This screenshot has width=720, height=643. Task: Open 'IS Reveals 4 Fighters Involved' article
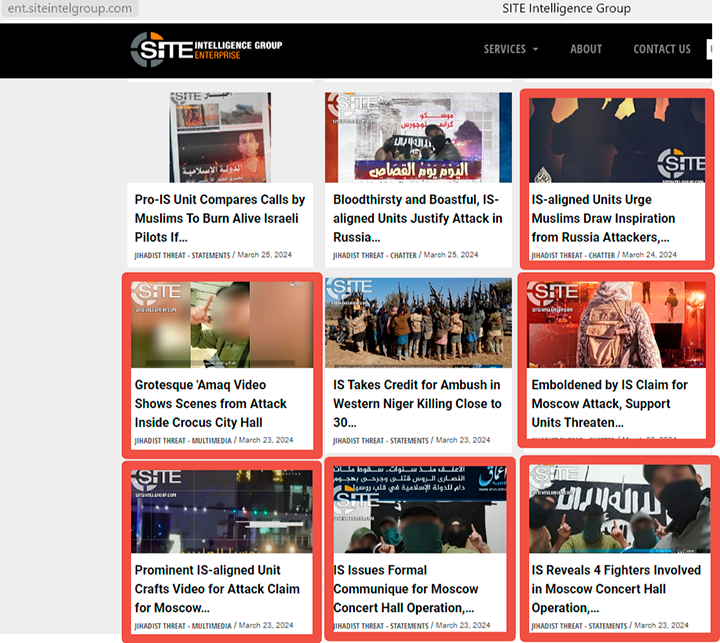click(x=616, y=588)
